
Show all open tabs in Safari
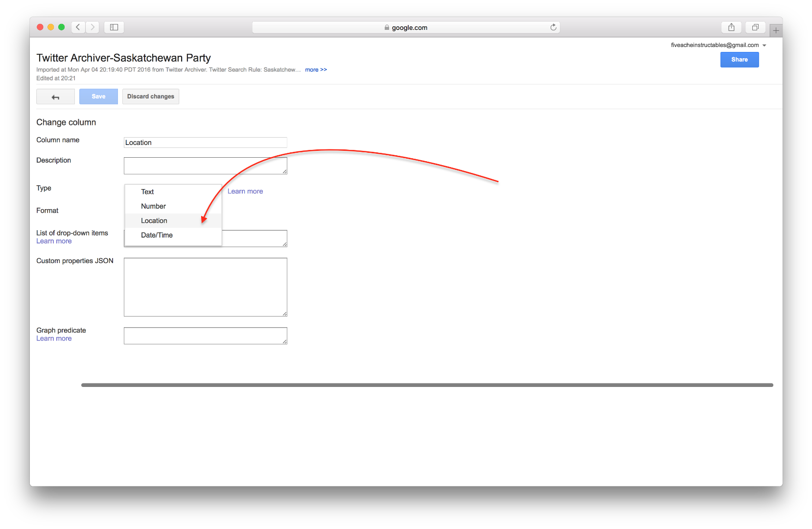click(x=755, y=27)
